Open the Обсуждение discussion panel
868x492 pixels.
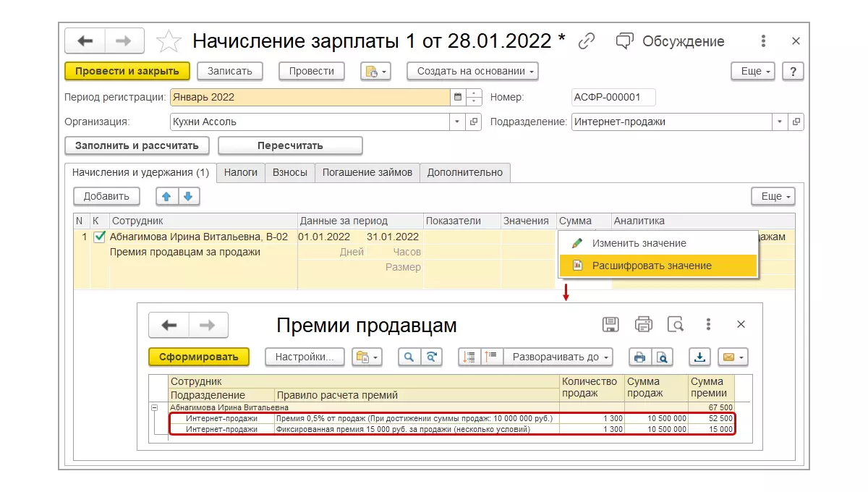click(x=670, y=41)
